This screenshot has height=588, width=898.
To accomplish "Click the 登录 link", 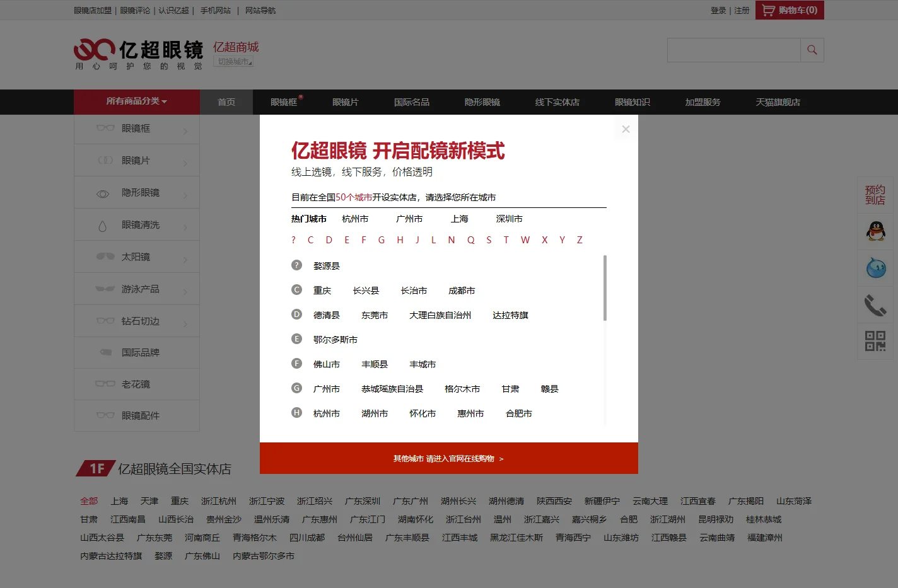I will click(x=718, y=11).
